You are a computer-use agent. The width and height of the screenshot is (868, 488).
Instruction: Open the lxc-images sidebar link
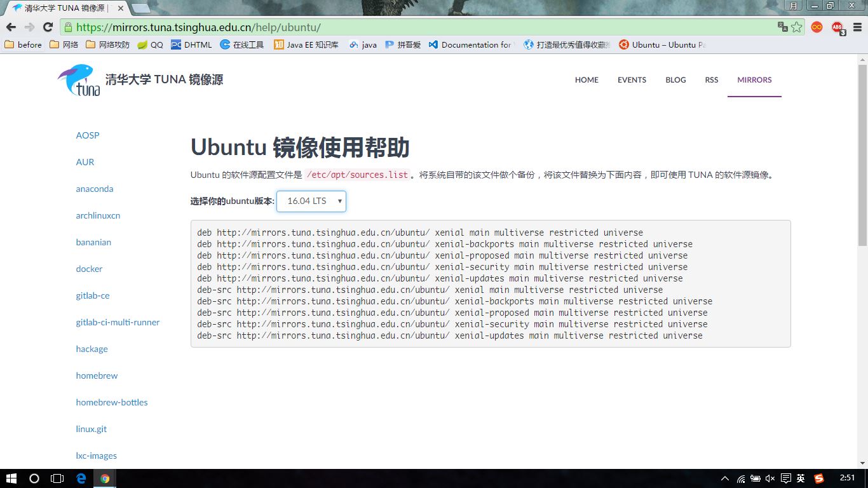(96, 456)
